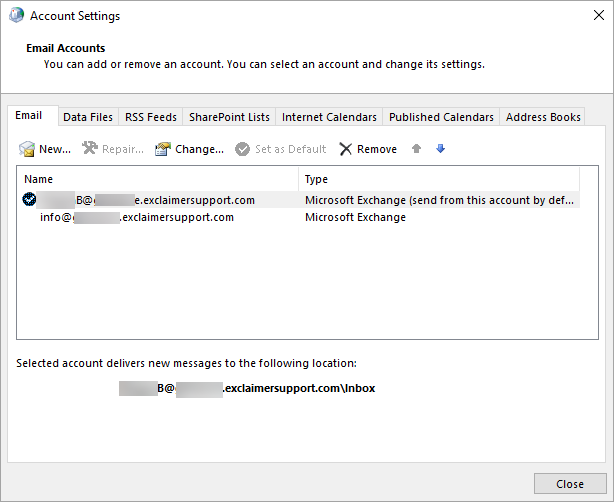
Task: Click the Type column header
Action: (x=438, y=179)
